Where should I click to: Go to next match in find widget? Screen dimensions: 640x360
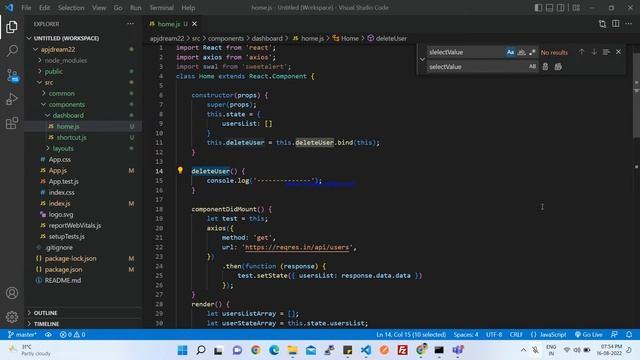[594, 52]
